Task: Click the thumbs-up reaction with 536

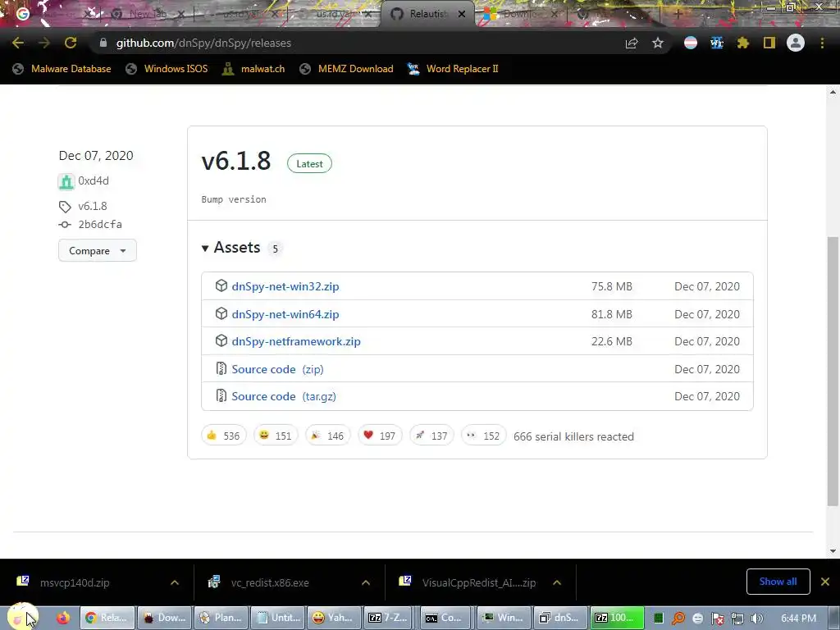Action: coord(224,436)
